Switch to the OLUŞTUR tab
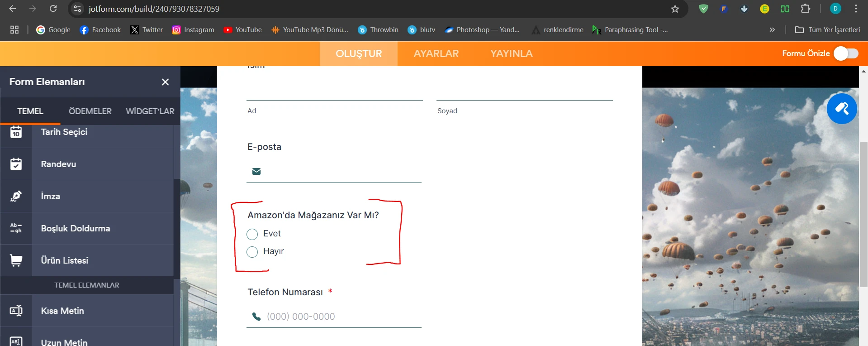This screenshot has width=868, height=346. coord(359,53)
